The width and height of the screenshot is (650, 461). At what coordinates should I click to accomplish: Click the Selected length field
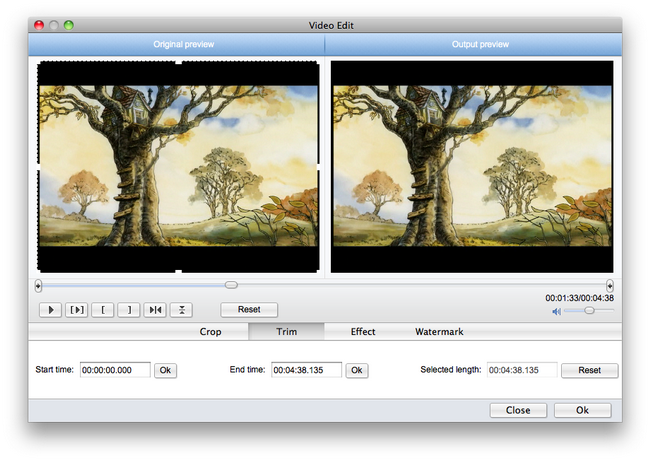point(522,370)
